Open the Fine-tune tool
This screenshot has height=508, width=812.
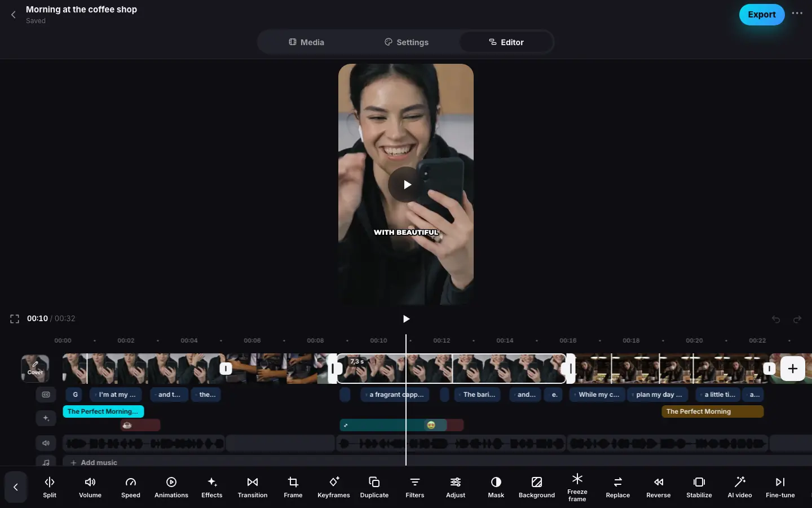[x=780, y=487]
